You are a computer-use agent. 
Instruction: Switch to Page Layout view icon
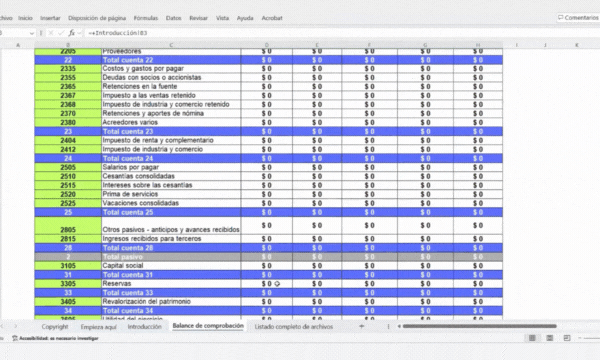pyautogui.click(x=549, y=338)
